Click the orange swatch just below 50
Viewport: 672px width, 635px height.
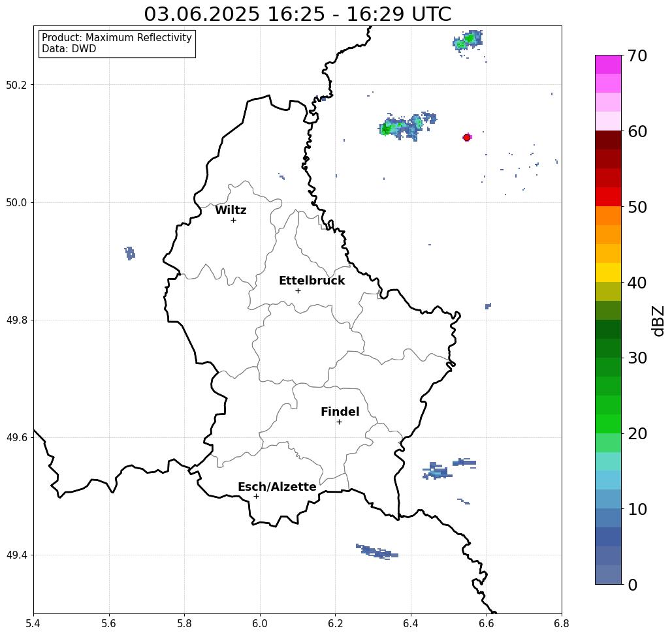(608, 216)
